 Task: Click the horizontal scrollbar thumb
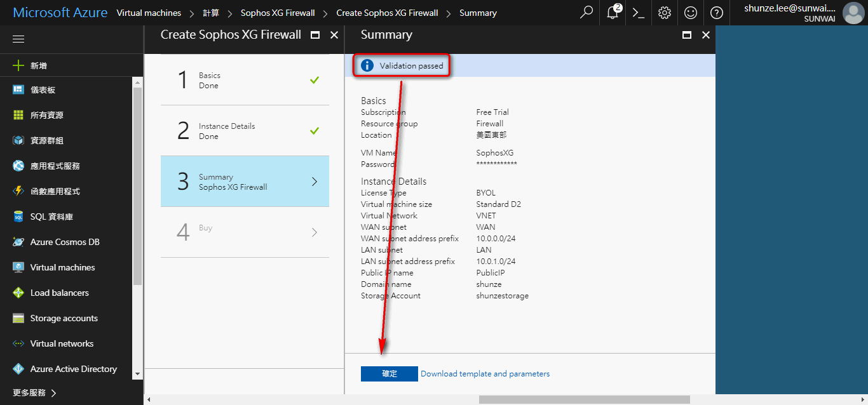pos(584,400)
